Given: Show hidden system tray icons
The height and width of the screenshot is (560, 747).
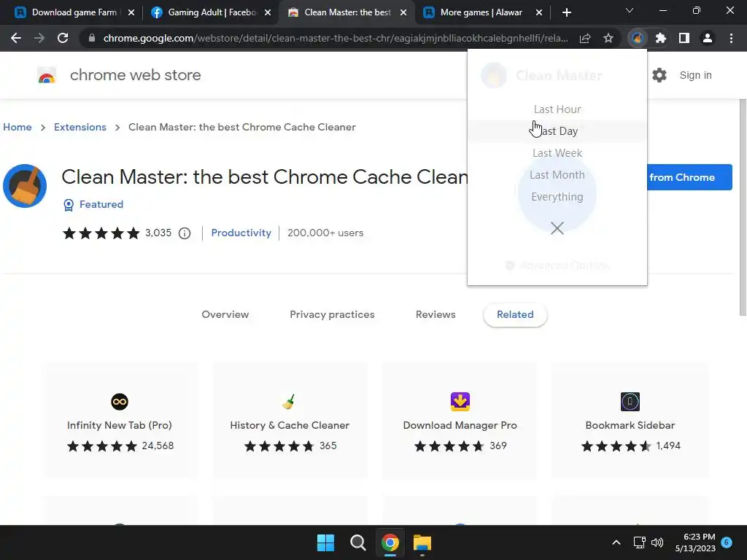Looking at the screenshot, I should click(x=616, y=542).
